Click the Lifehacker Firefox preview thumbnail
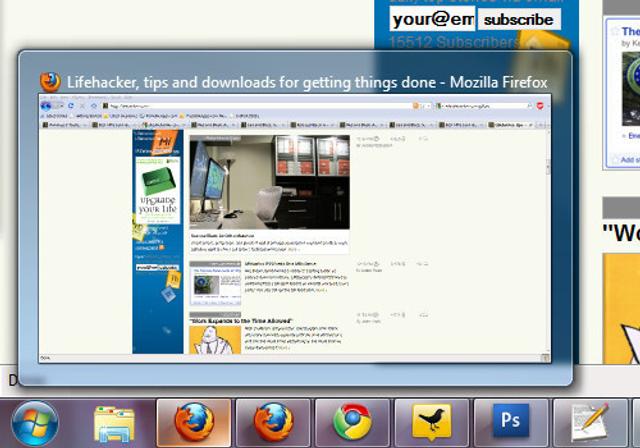This screenshot has height=448, width=640. (x=295, y=228)
